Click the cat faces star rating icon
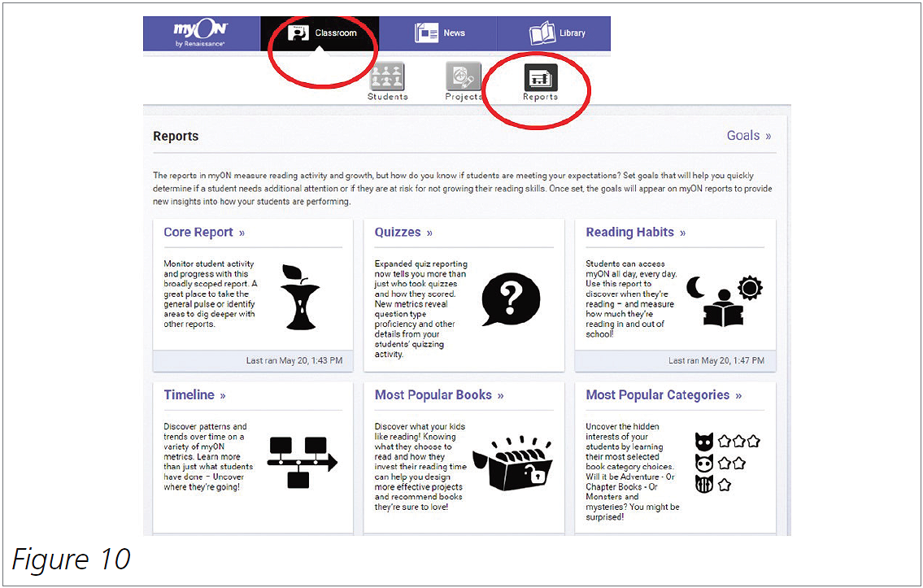This screenshot has width=923, height=588. [x=728, y=464]
